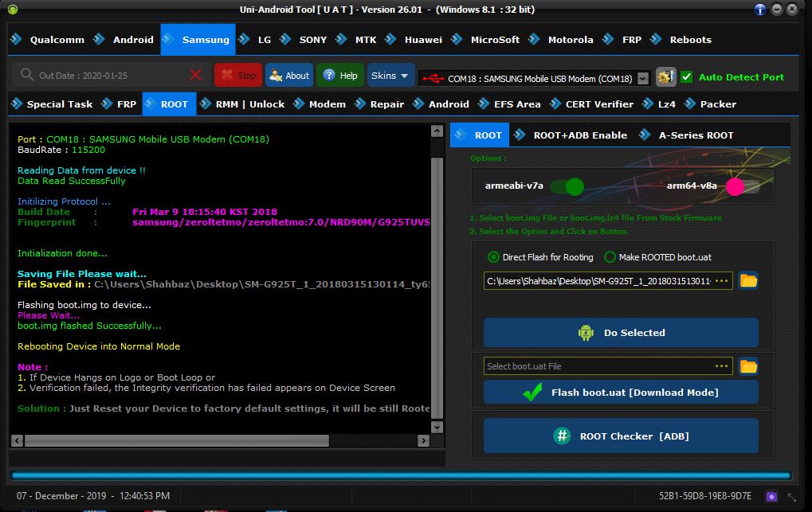Image resolution: width=812 pixels, height=512 pixels.
Task: Click the red X clear icon in search box
Action: click(196, 75)
